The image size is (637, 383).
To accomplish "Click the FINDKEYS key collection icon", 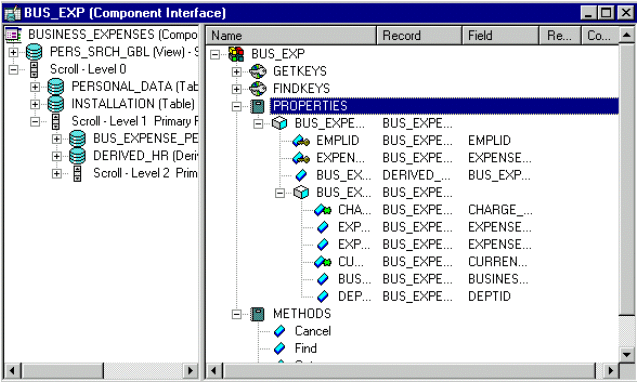I will [258, 89].
